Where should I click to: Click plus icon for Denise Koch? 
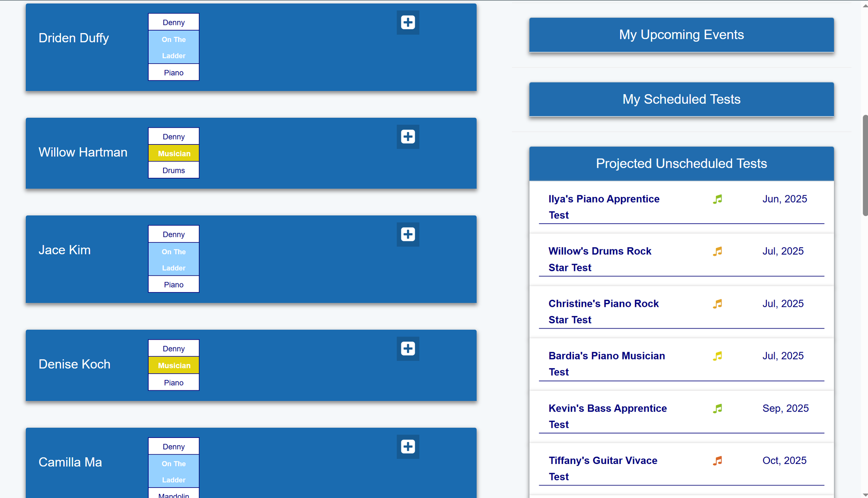click(408, 348)
